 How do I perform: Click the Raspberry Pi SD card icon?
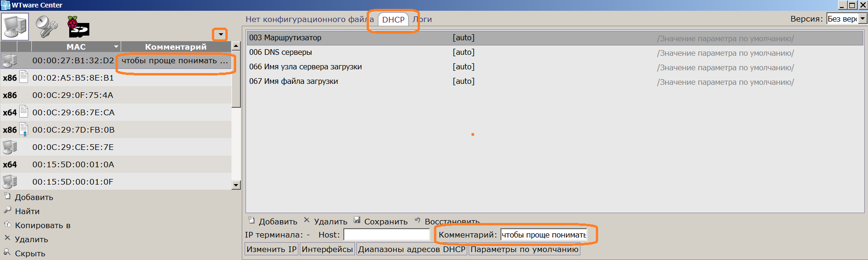click(78, 27)
